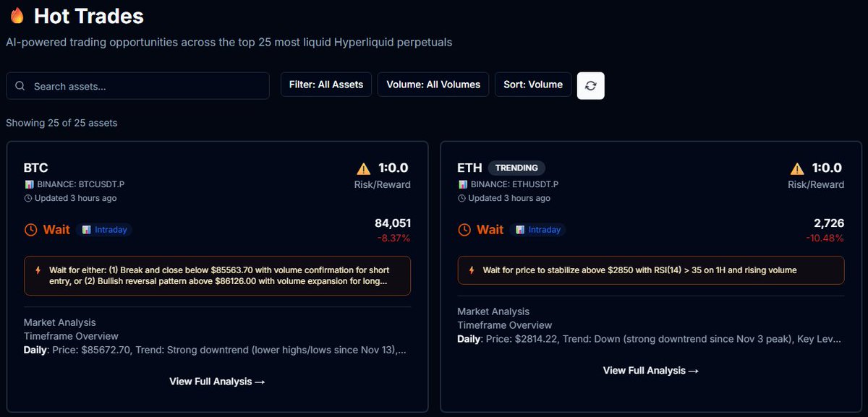Click the TRENDING badge on ETH
Viewport: 868px width, 417px height.
516,168
